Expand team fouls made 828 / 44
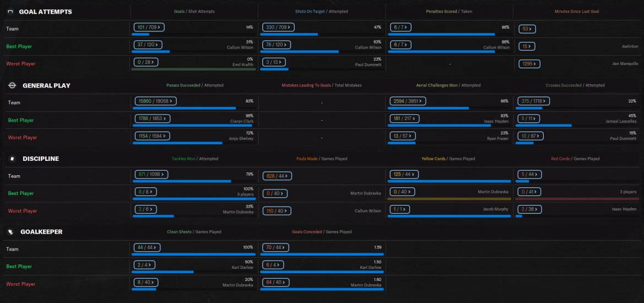Image resolution: width=644 pixels, height=303 pixels. 277,176
